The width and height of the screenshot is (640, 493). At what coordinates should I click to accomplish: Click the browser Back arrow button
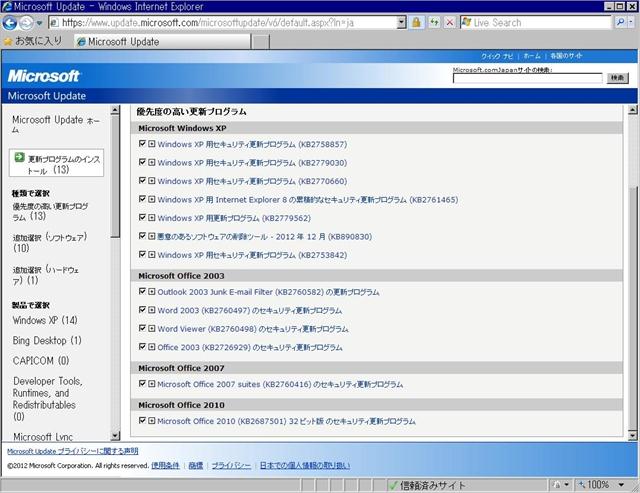coord(10,23)
